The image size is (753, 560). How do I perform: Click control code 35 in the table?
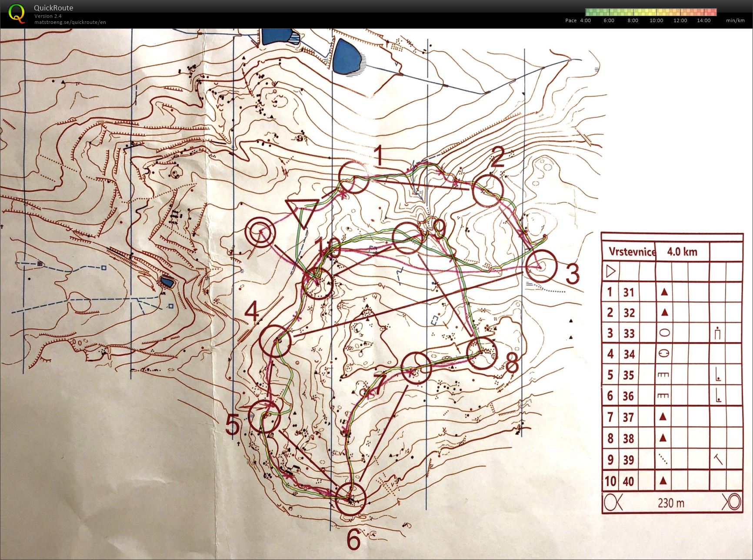click(629, 375)
